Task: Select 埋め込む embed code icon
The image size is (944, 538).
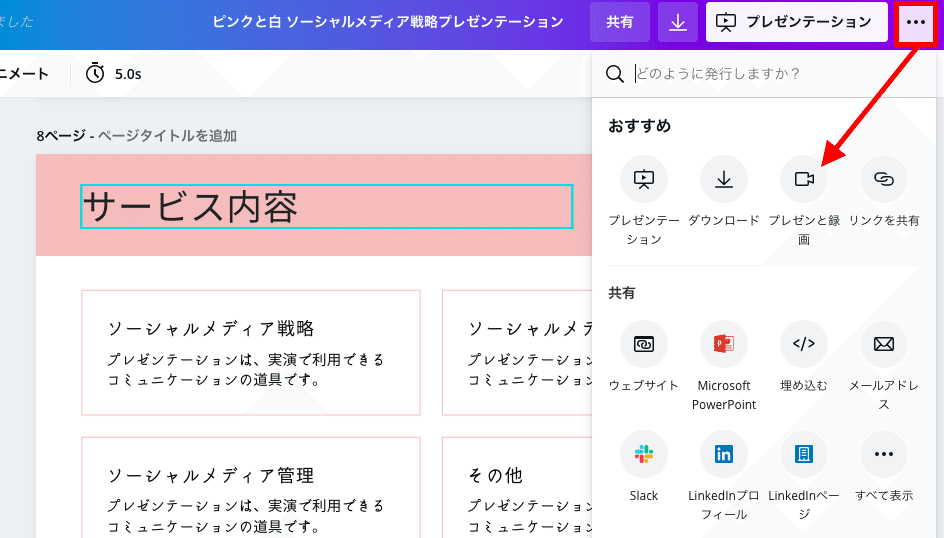Action: (x=804, y=344)
